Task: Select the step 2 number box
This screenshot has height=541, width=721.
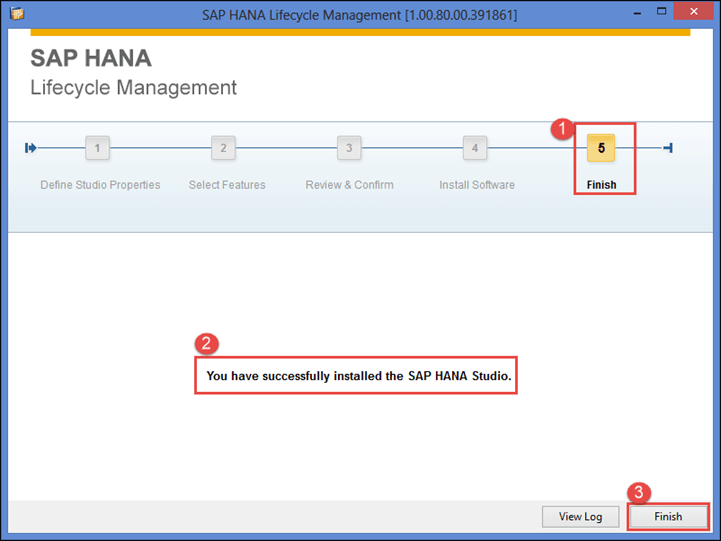Action: [x=223, y=148]
